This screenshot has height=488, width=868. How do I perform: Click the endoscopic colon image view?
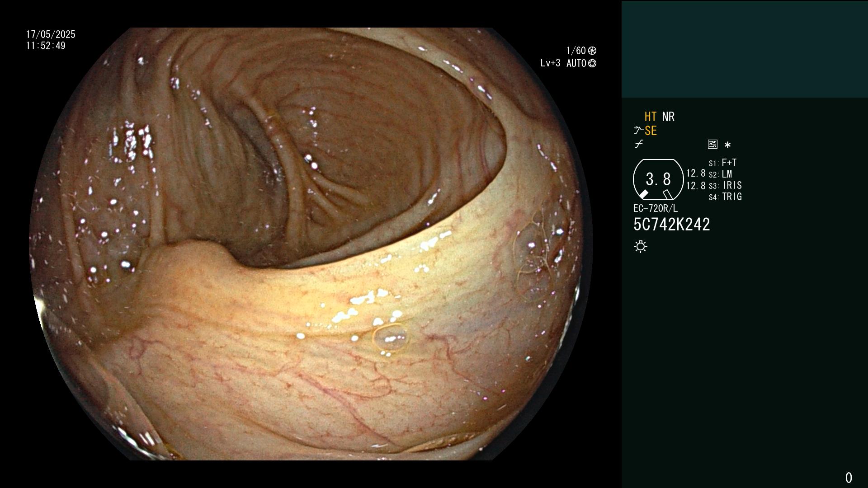coord(311,244)
